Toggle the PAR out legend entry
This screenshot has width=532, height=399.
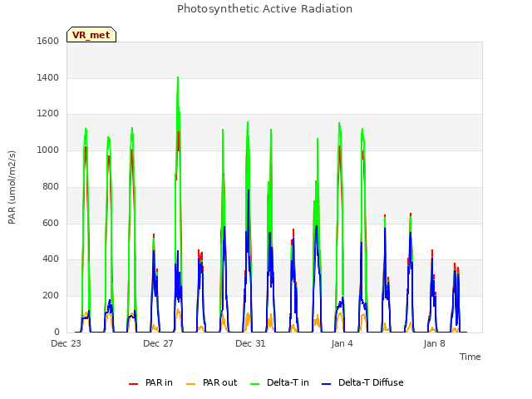point(212,382)
